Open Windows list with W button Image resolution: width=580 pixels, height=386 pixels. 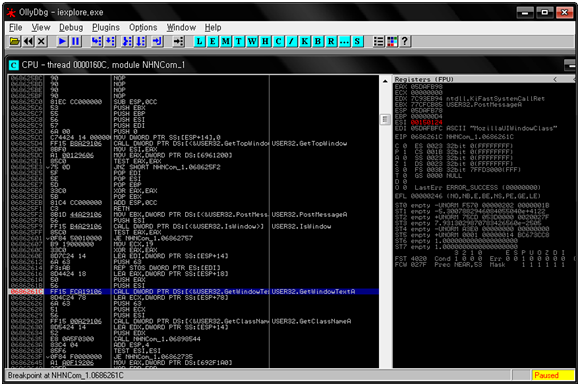252,41
